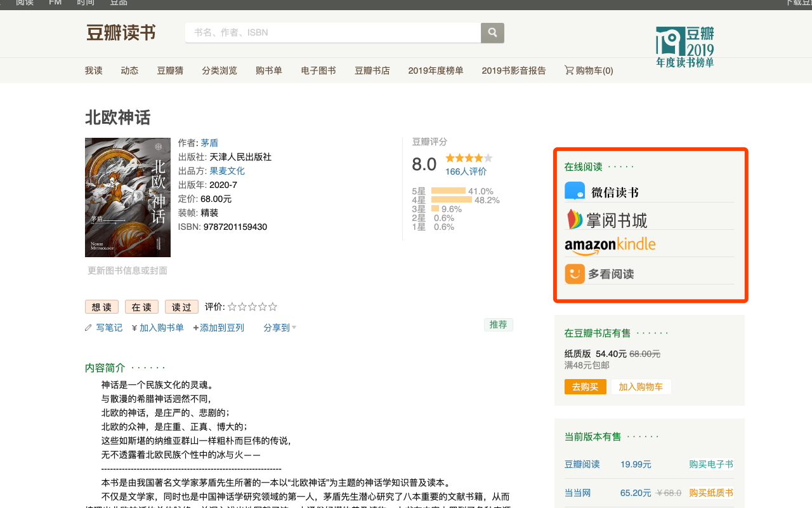Click the 写笔记 pencil link
Image resolution: width=812 pixels, height=508 pixels.
click(104, 328)
